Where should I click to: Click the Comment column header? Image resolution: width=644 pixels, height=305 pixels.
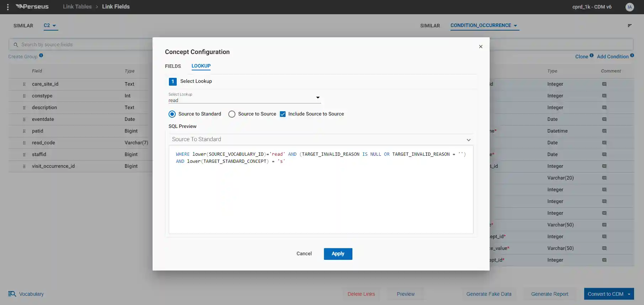[x=611, y=71]
